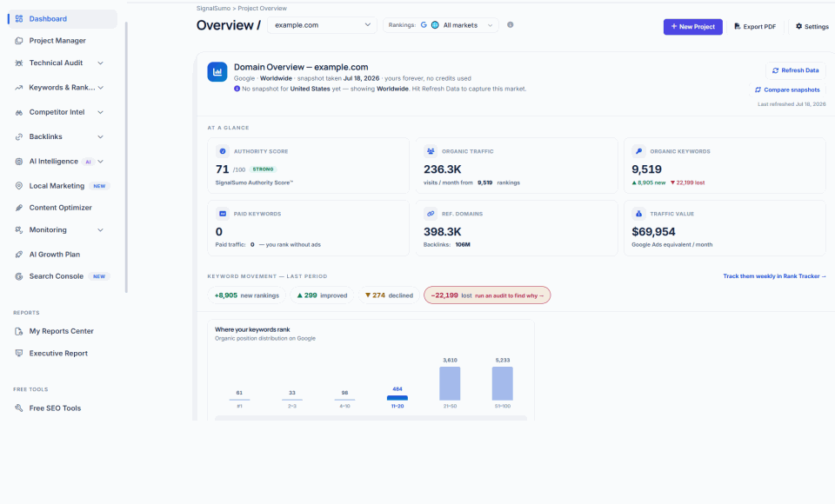Click the Monitoring sidebar icon

point(19,230)
